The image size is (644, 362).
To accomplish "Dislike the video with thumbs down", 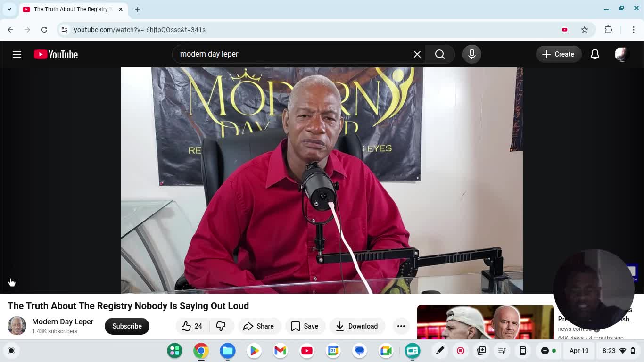I will [x=221, y=326].
